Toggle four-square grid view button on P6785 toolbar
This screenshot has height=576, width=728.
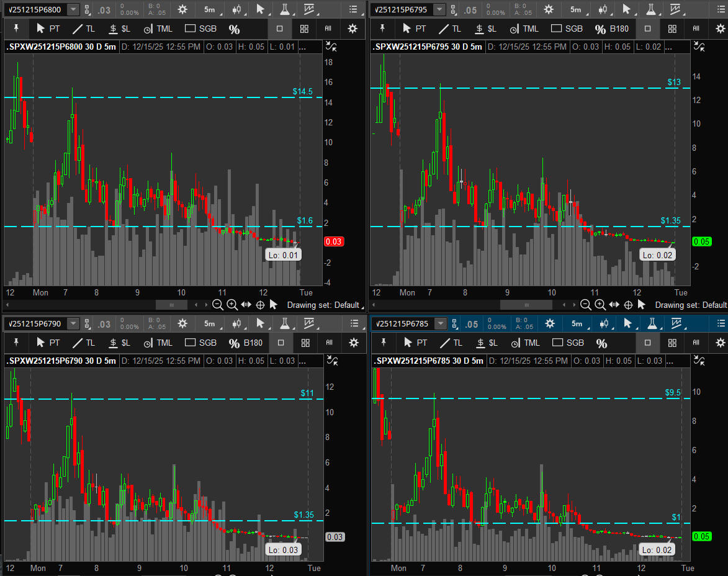673,343
